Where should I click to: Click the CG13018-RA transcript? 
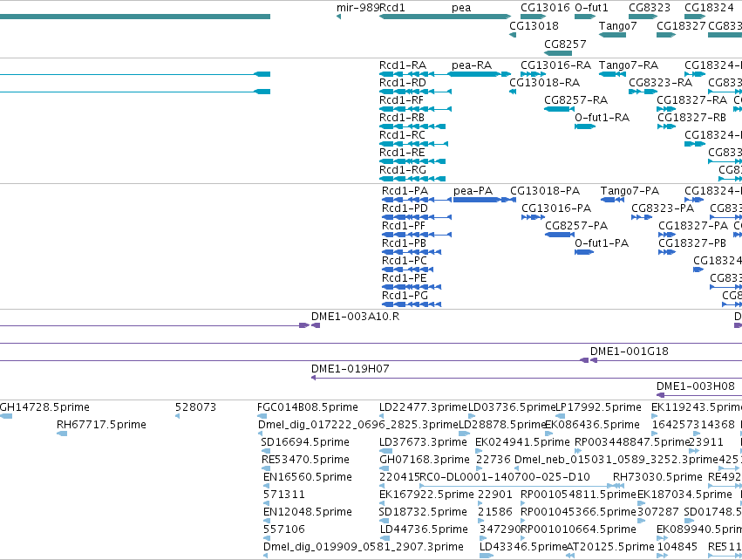click(x=513, y=92)
